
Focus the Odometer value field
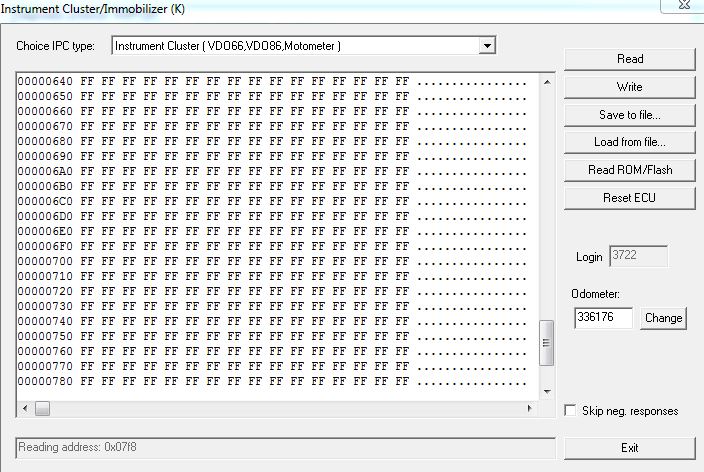[603, 318]
